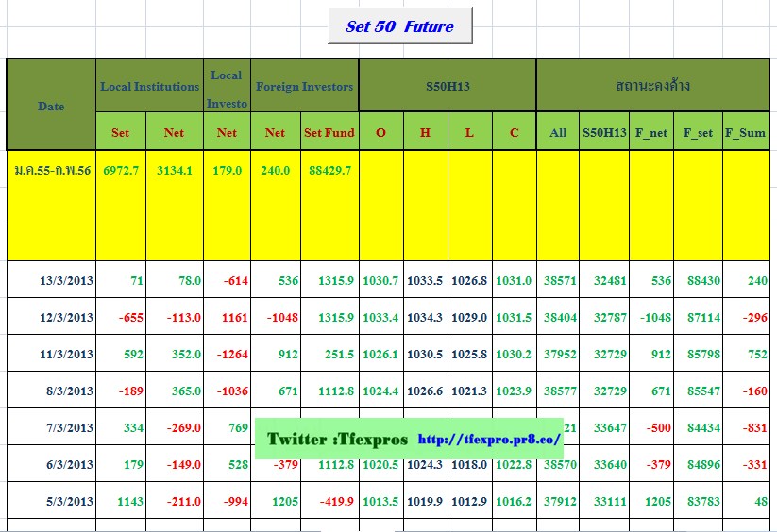Click the All column header cell
The height and width of the screenshot is (532, 777).
tap(558, 133)
